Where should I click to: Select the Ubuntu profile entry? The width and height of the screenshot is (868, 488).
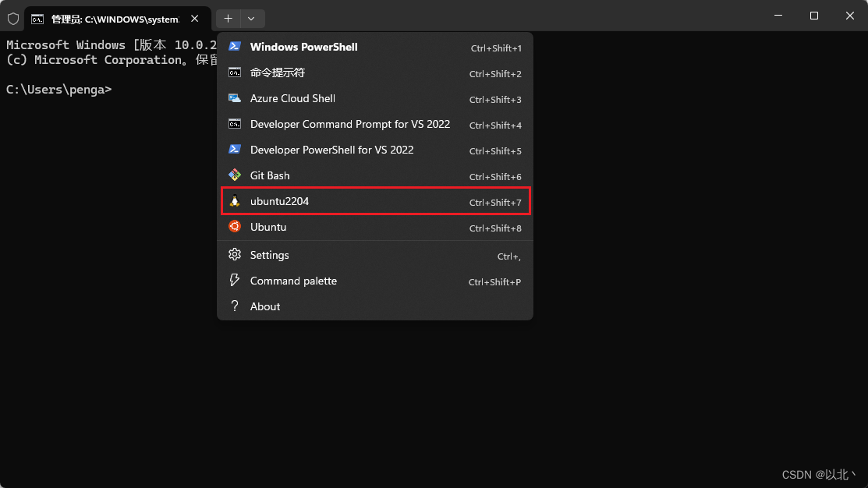[x=375, y=227]
